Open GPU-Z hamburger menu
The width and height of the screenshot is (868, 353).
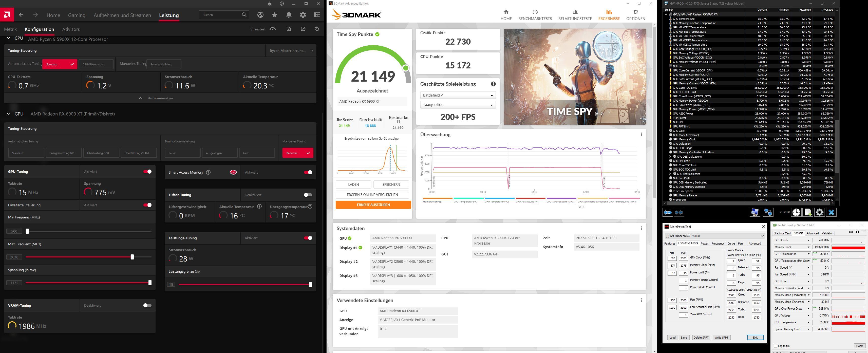(x=864, y=232)
